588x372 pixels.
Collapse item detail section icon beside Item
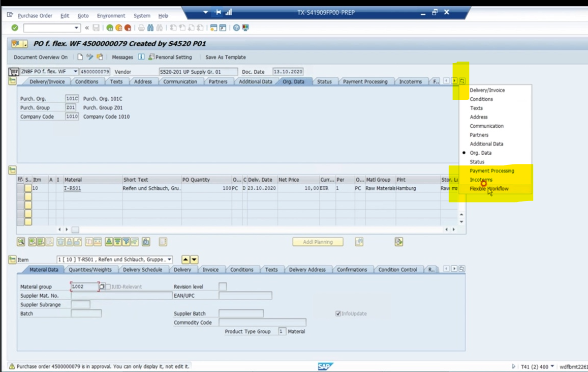tap(12, 260)
